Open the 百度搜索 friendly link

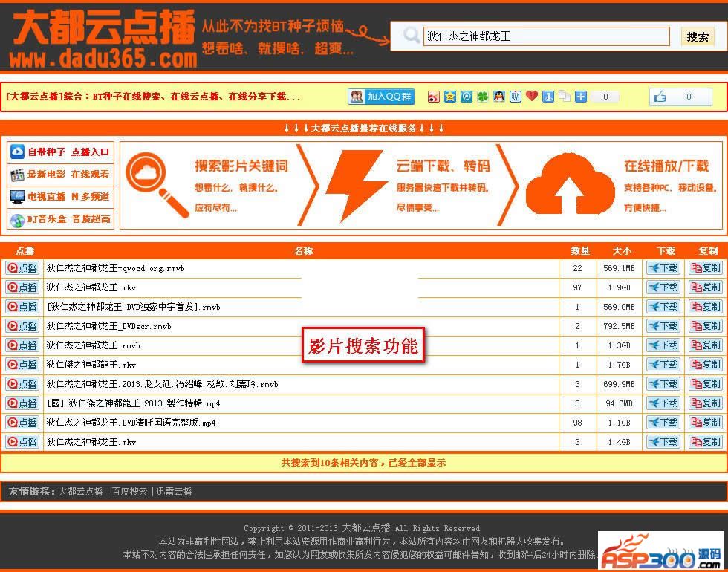point(129,491)
